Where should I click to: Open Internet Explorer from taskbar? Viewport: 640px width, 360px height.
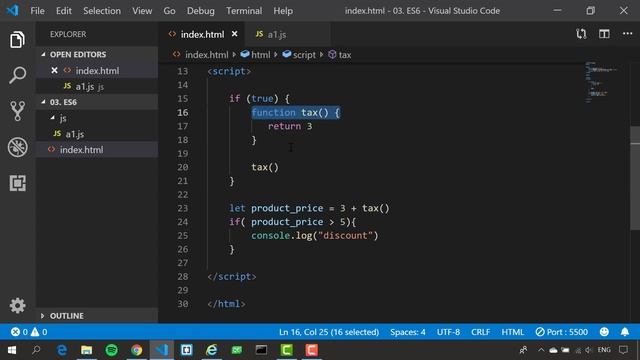coord(211,350)
